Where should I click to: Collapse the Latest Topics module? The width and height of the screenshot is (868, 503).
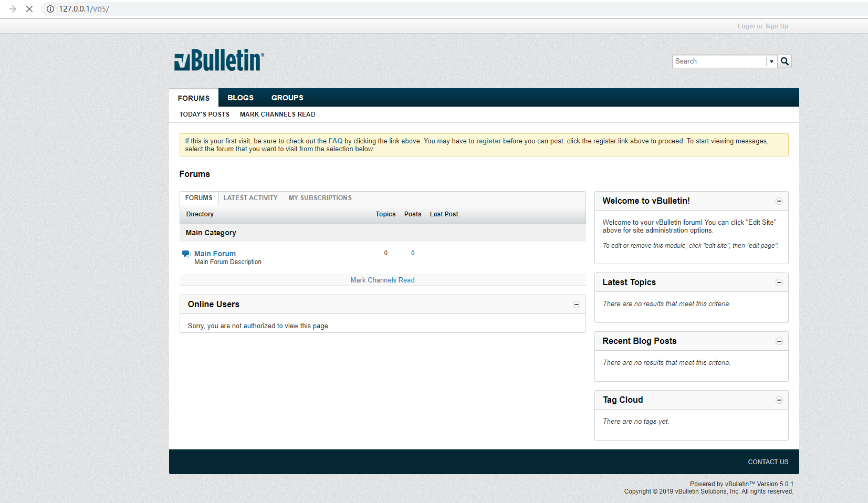pos(779,282)
